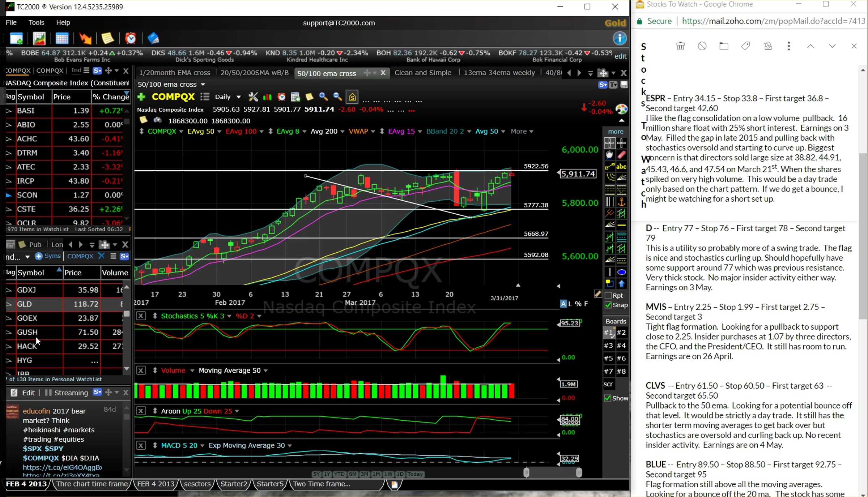Select the yellow horizontal line tool
The width and height of the screenshot is (868, 497).
[x=622, y=225]
